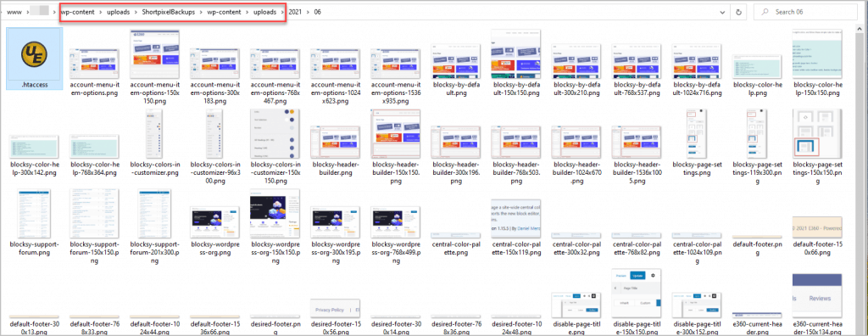Navigate to 2021 breadcrumb segment
868x336 pixels.
coord(296,12)
